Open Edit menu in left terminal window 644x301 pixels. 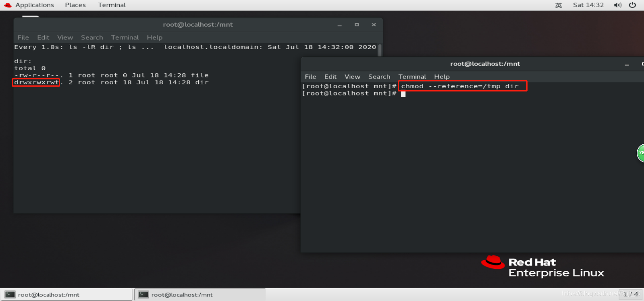pyautogui.click(x=43, y=37)
